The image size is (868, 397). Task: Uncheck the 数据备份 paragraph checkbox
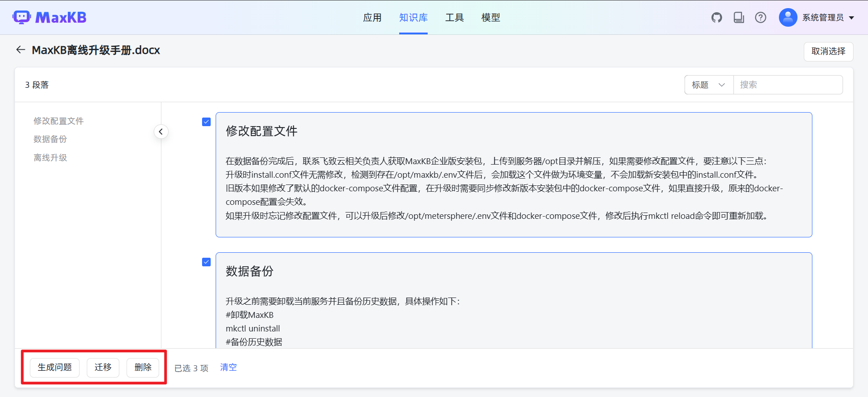point(206,262)
